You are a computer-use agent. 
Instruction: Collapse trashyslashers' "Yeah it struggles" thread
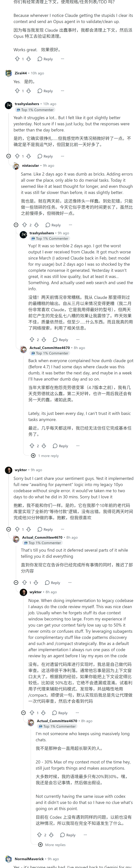9,156
